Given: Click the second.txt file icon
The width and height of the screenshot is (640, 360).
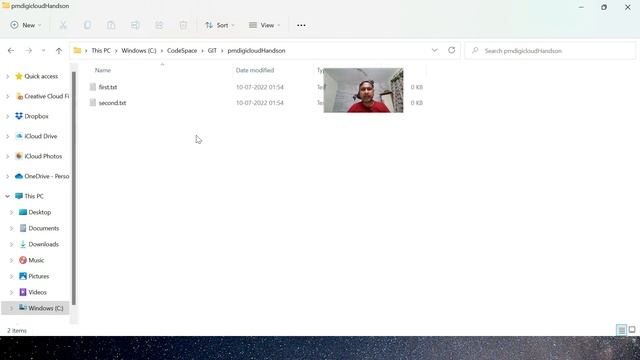Looking at the screenshot, I should [93, 103].
